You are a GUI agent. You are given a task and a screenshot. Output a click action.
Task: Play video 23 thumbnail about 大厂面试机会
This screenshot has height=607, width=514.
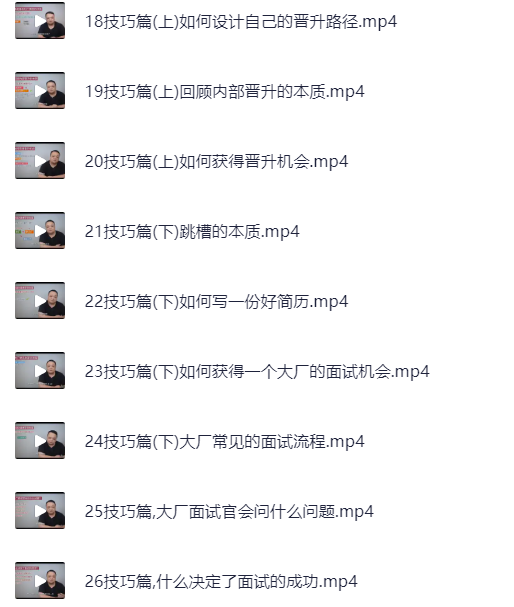click(40, 371)
